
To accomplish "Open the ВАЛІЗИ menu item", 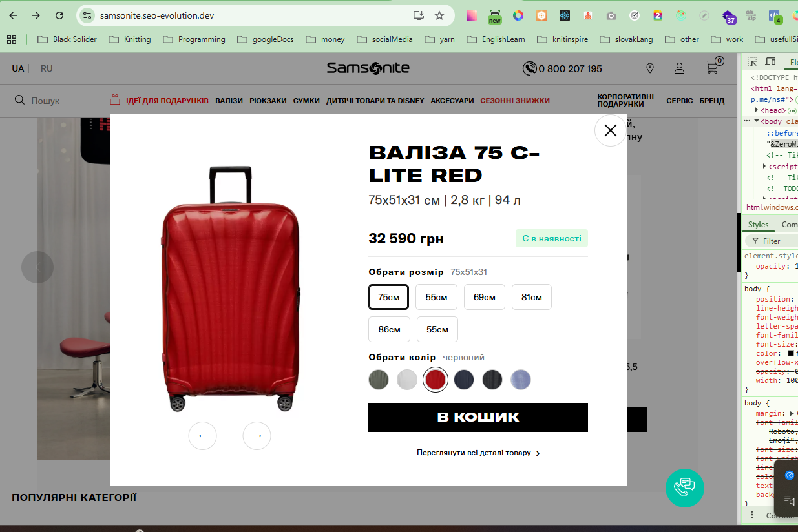I will click(x=229, y=101).
